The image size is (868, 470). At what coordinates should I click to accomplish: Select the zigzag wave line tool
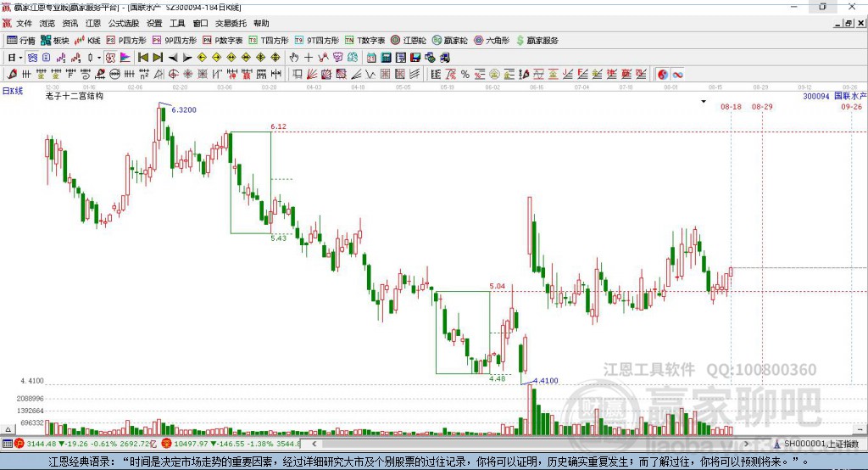tap(370, 75)
